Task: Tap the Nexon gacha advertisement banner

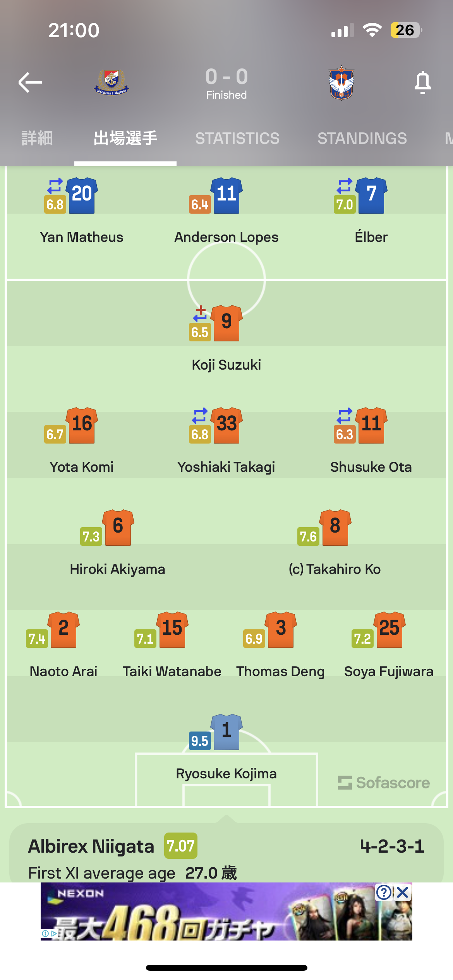Action: click(226, 911)
